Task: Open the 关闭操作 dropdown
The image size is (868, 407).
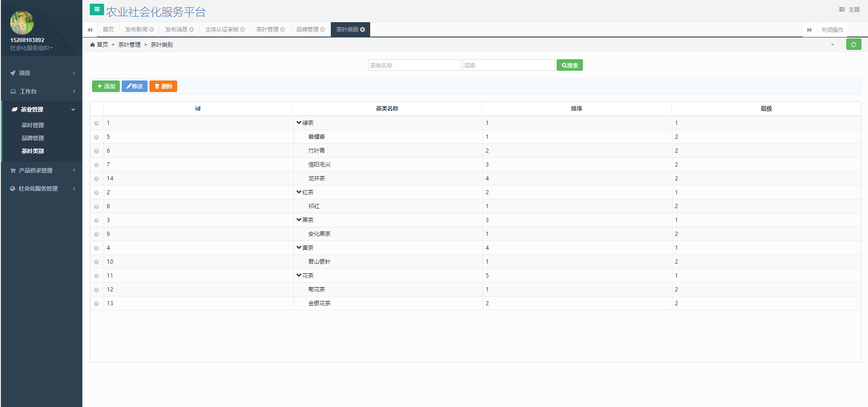Action: (832, 30)
